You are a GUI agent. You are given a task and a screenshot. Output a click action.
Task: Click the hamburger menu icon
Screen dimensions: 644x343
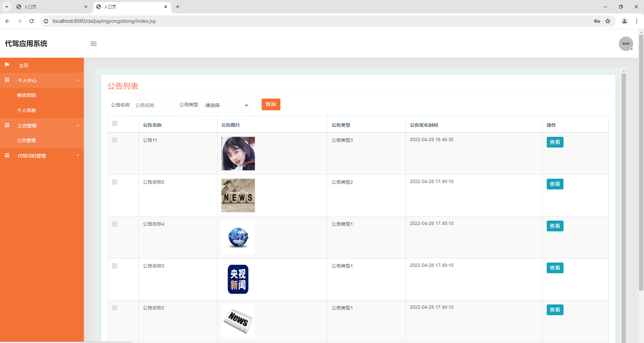(x=94, y=44)
